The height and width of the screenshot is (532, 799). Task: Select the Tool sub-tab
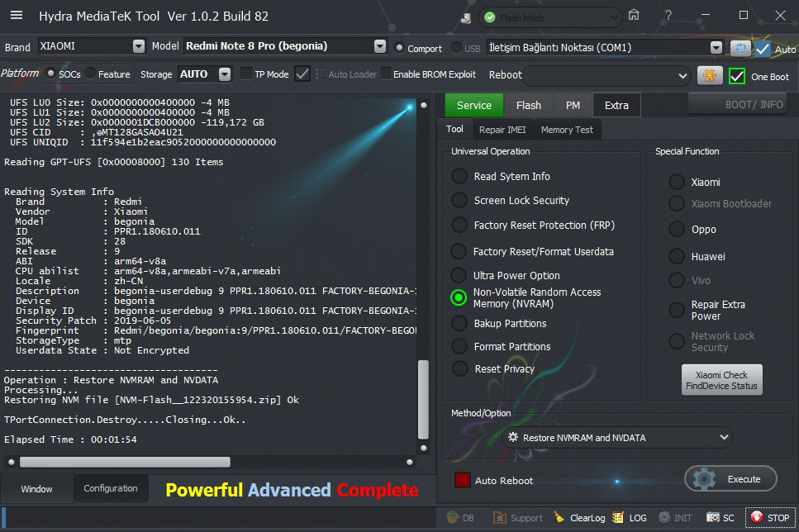pyautogui.click(x=454, y=130)
